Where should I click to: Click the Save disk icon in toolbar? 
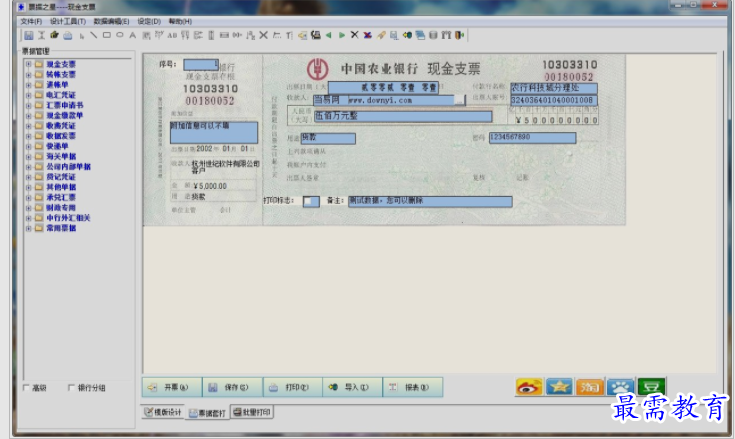click(29, 35)
